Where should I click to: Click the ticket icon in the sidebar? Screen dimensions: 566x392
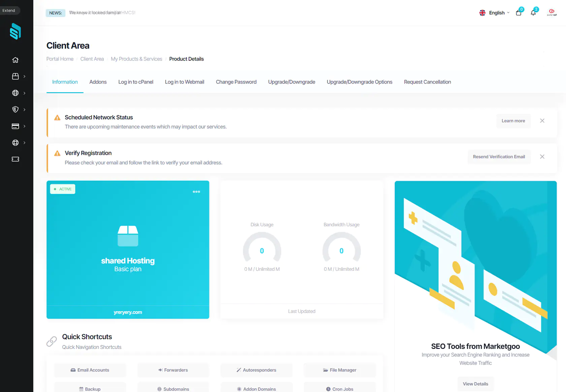click(15, 159)
